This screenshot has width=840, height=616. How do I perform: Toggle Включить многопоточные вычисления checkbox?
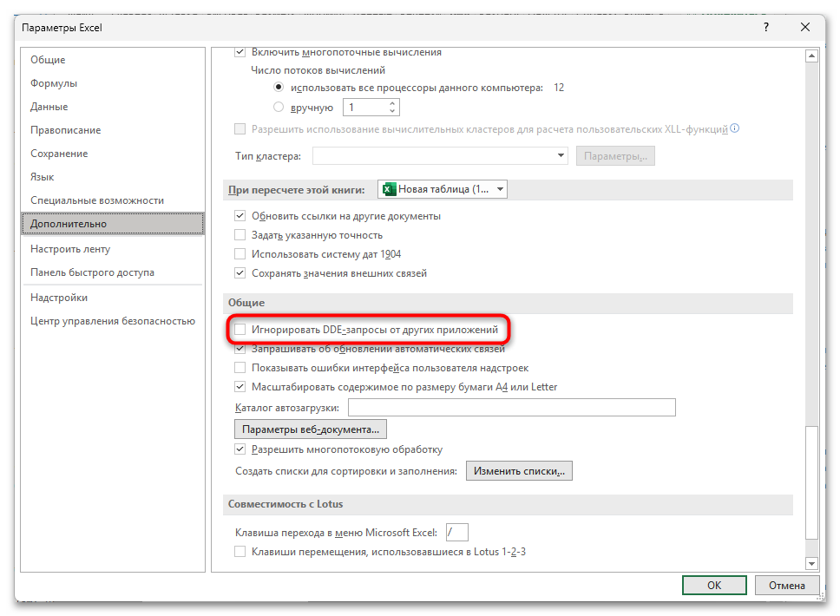tap(240, 52)
